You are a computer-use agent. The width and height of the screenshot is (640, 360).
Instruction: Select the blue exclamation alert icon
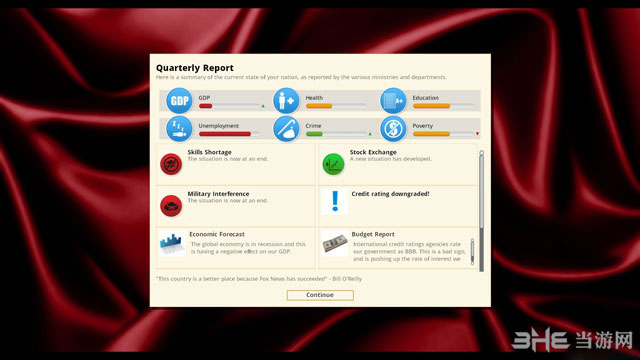pyautogui.click(x=335, y=201)
